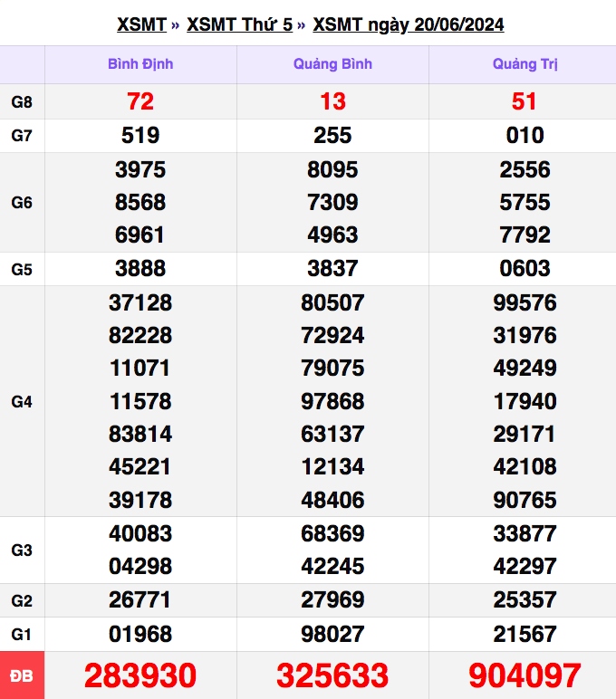
Task: Click G6 number 8095
Action: [x=332, y=170]
